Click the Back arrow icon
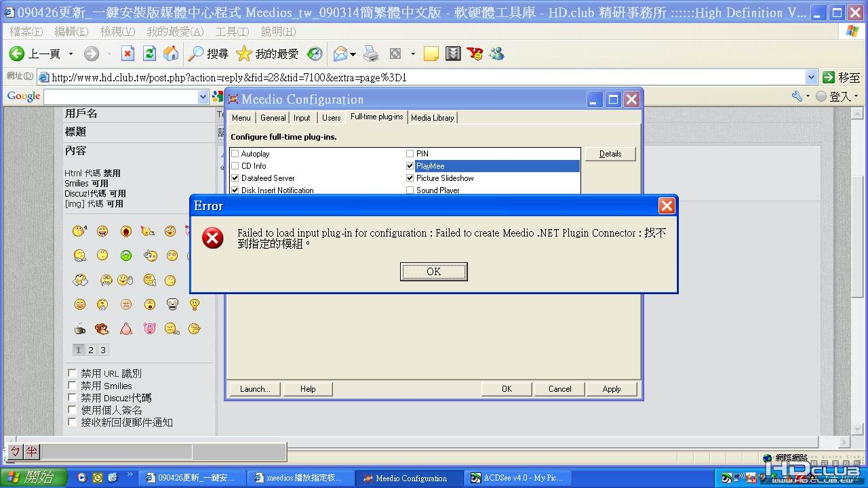The height and width of the screenshot is (488, 868). [16, 54]
